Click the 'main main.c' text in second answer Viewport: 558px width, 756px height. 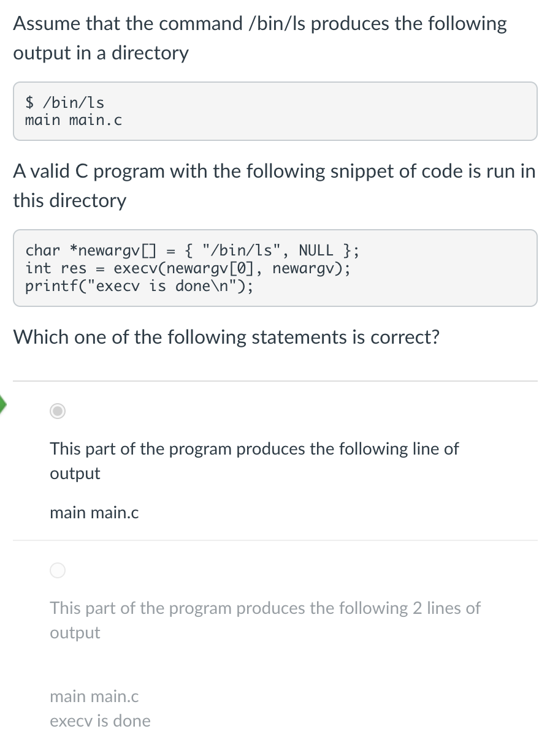(x=94, y=697)
